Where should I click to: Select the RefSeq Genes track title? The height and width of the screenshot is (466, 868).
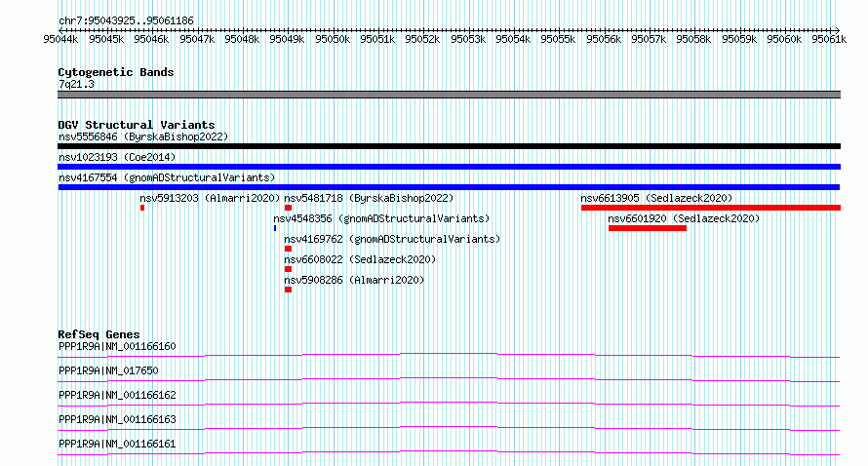[x=99, y=334]
